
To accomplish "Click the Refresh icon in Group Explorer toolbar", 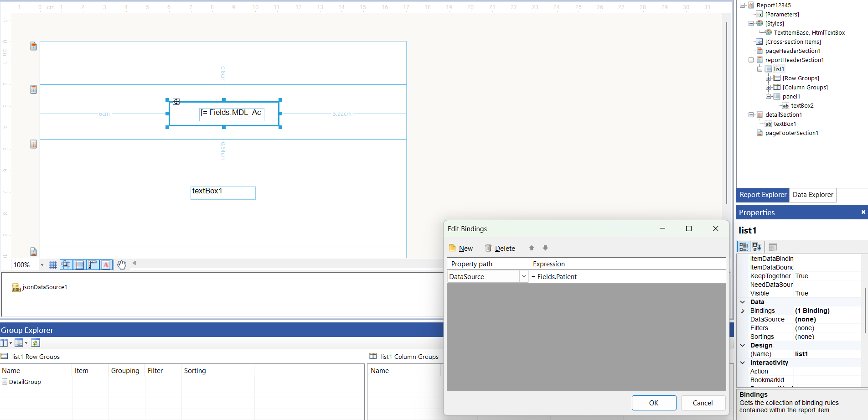I will (36, 342).
